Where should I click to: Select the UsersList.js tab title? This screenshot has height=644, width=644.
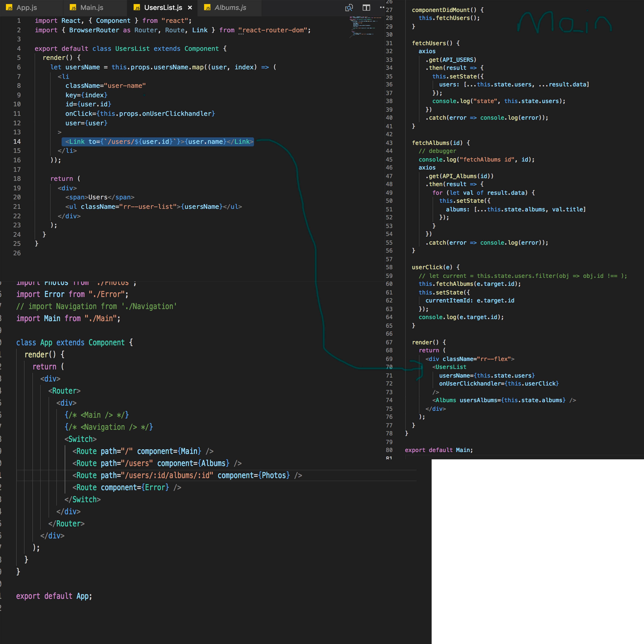tap(163, 8)
